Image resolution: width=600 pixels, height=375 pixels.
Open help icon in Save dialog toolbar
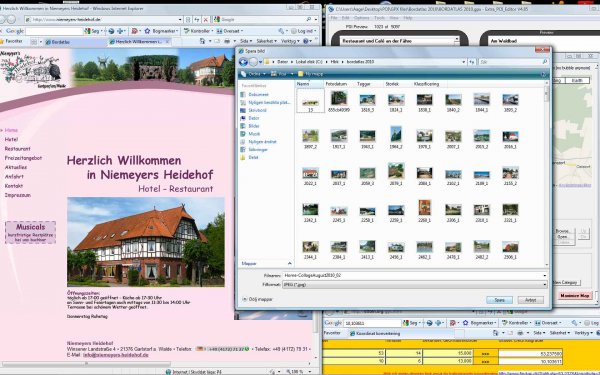point(544,74)
